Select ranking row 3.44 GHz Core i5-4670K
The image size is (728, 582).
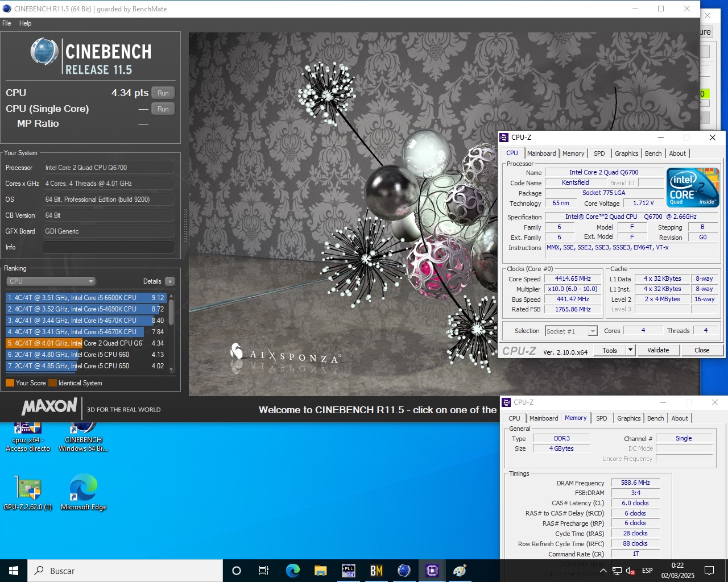click(86, 321)
